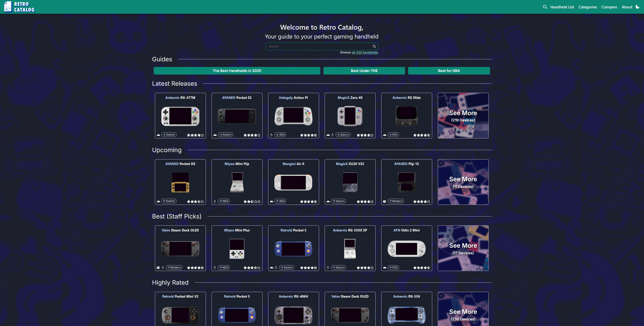Open the Compare page
Screen dimensions: 644x326
(x=609, y=7)
